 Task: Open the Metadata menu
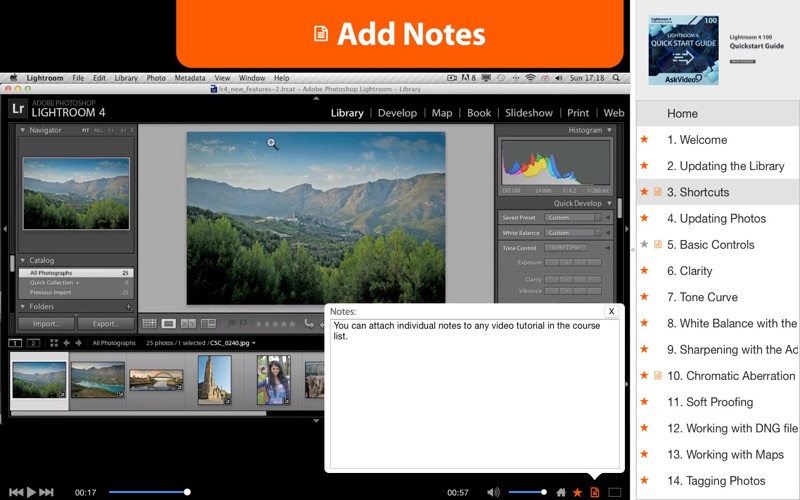(190, 78)
